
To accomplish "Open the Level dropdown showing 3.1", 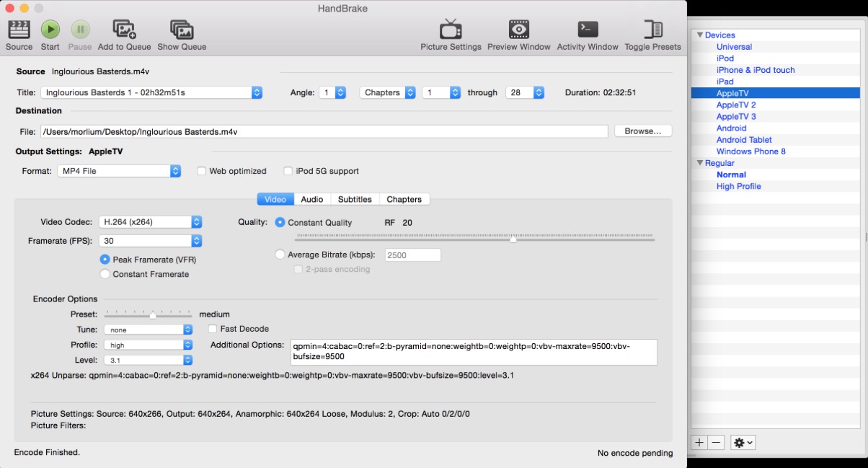I will 149,360.
